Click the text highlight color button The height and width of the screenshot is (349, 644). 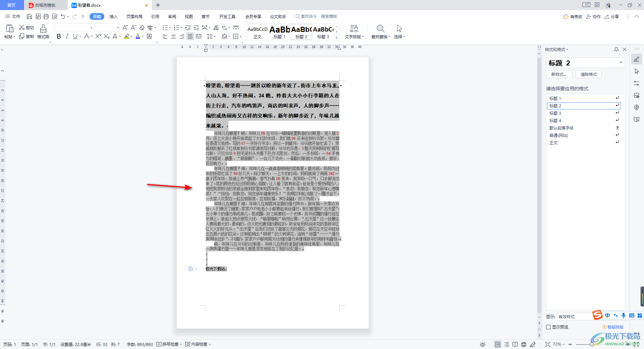(x=126, y=36)
